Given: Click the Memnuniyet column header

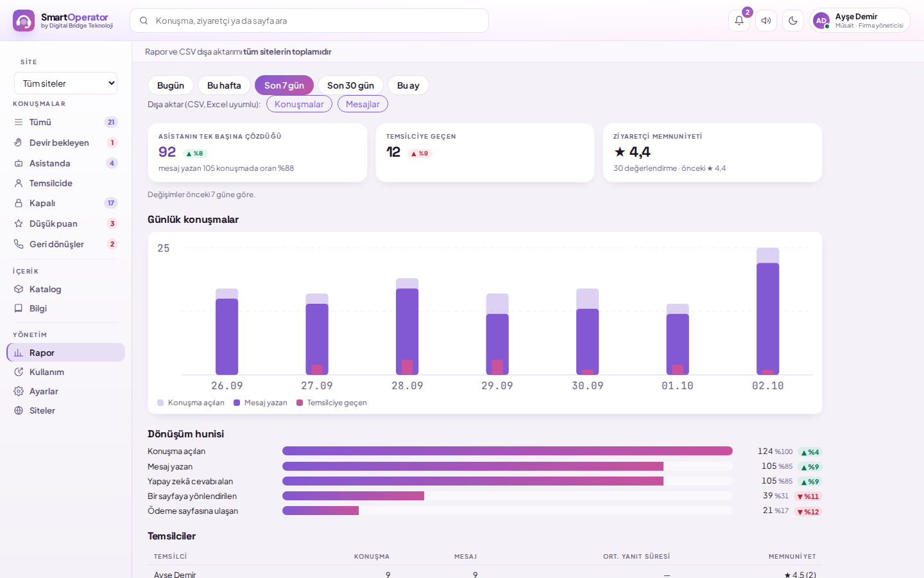Looking at the screenshot, I should pos(792,557).
